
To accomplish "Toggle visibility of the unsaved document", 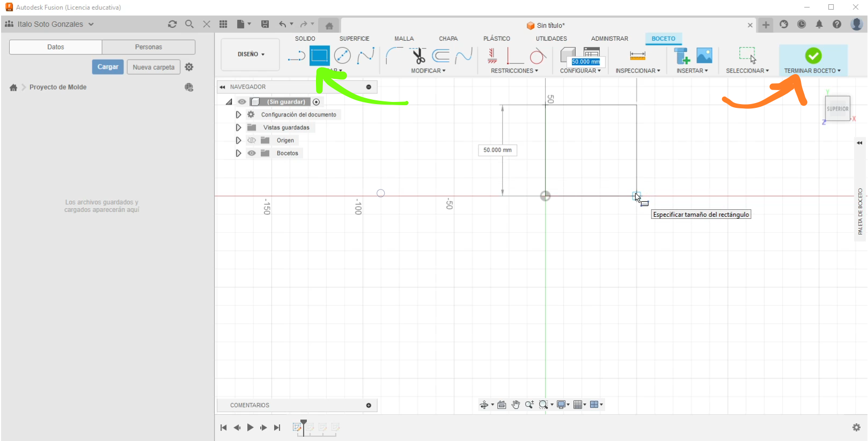I will tap(242, 102).
